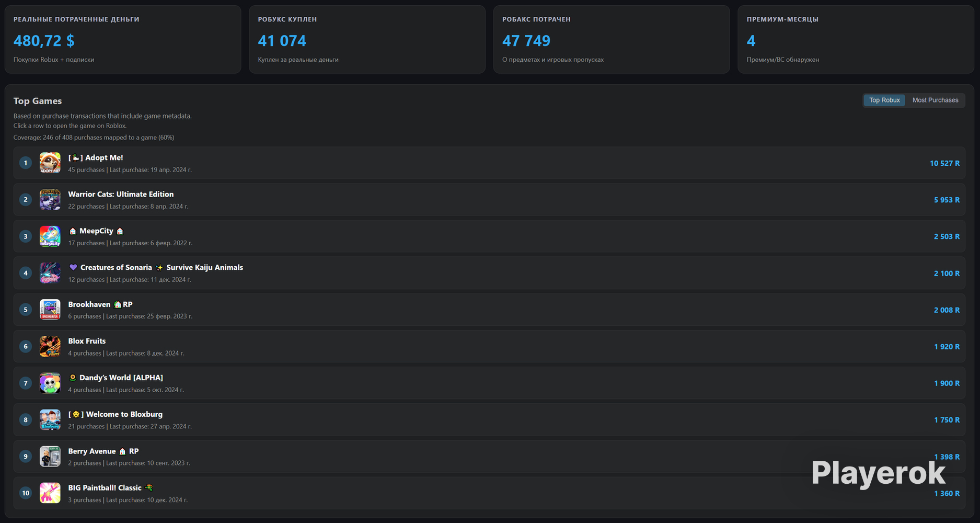Open the Dandy's World [ALPHA] title
Image resolution: width=980 pixels, height=523 pixels.
click(x=116, y=378)
